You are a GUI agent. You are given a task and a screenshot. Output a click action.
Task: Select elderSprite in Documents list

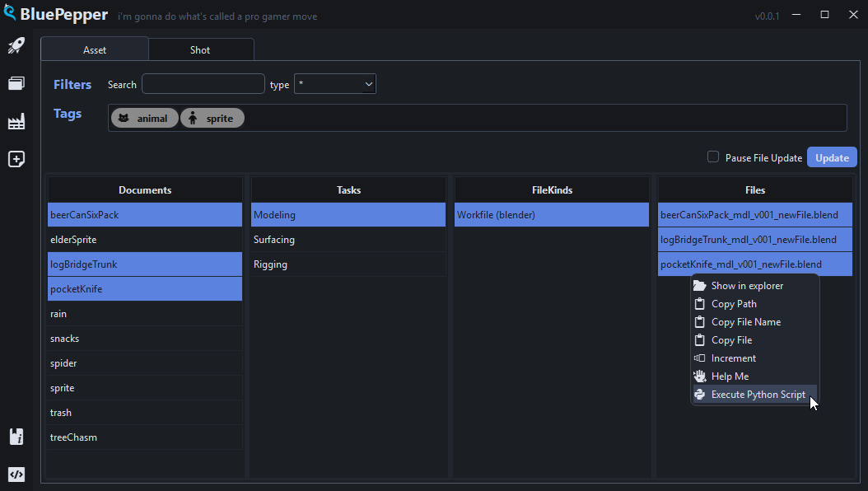click(x=145, y=240)
